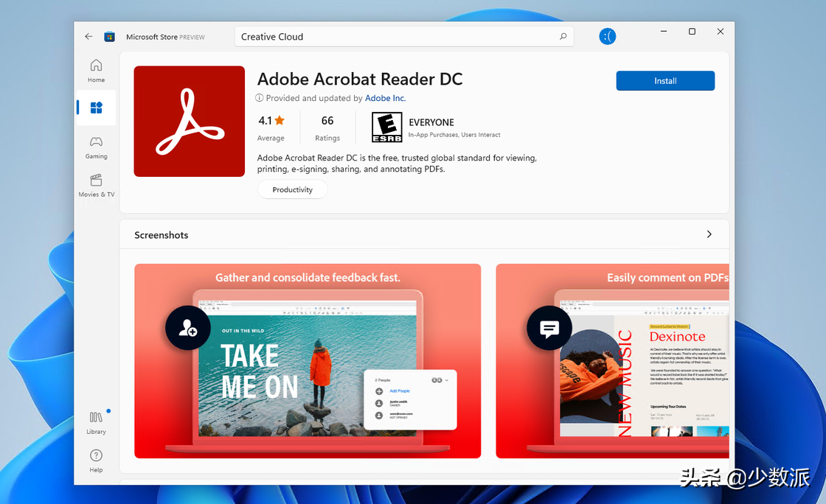
Task: Open the Gaming section
Action: [x=96, y=148]
